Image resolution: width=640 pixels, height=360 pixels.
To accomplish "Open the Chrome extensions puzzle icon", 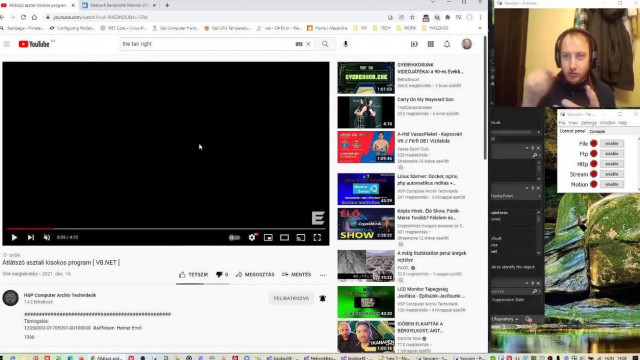I will (x=448, y=17).
